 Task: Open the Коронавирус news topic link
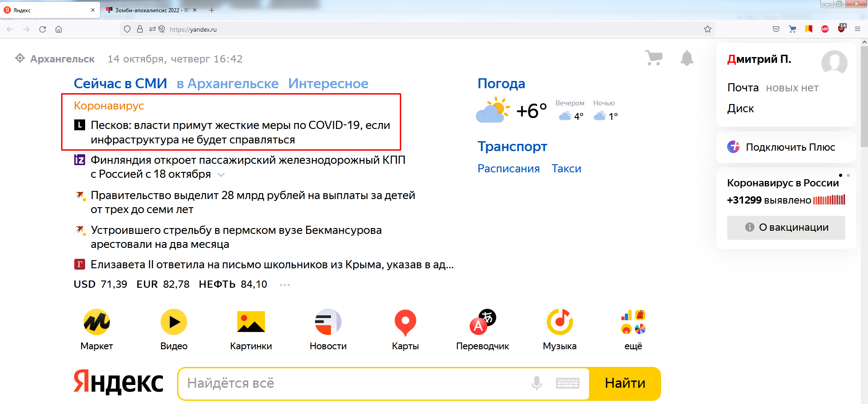point(109,106)
